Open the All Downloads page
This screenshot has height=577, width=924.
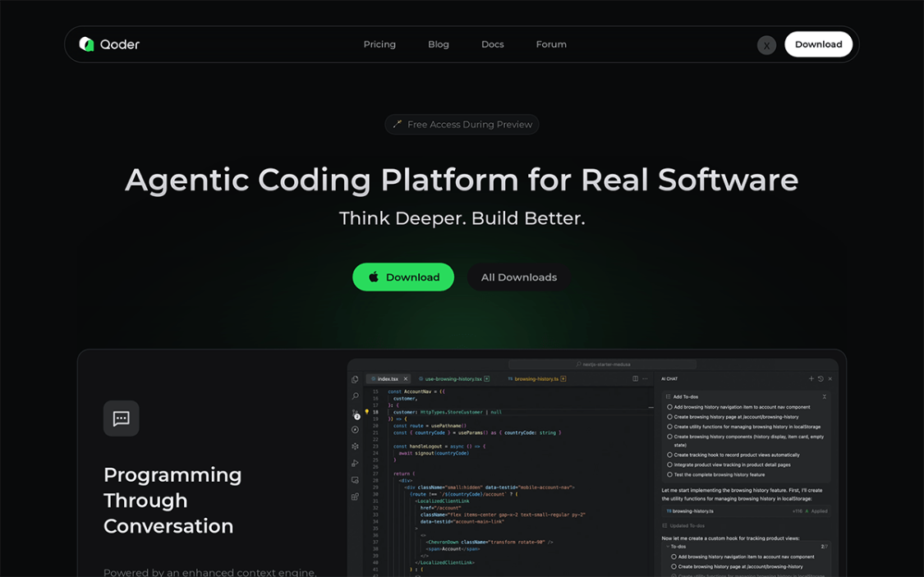[x=519, y=277]
